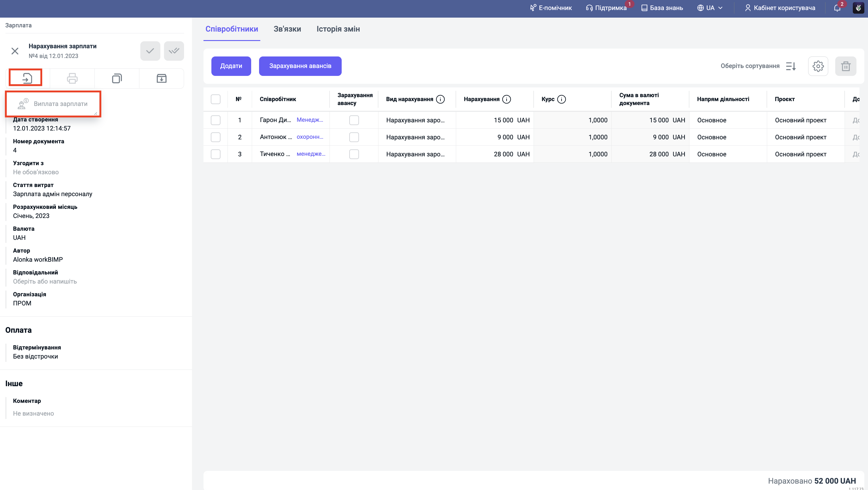This screenshot has width=868, height=490.
Task: Click the trash delete icon
Action: [846, 66]
